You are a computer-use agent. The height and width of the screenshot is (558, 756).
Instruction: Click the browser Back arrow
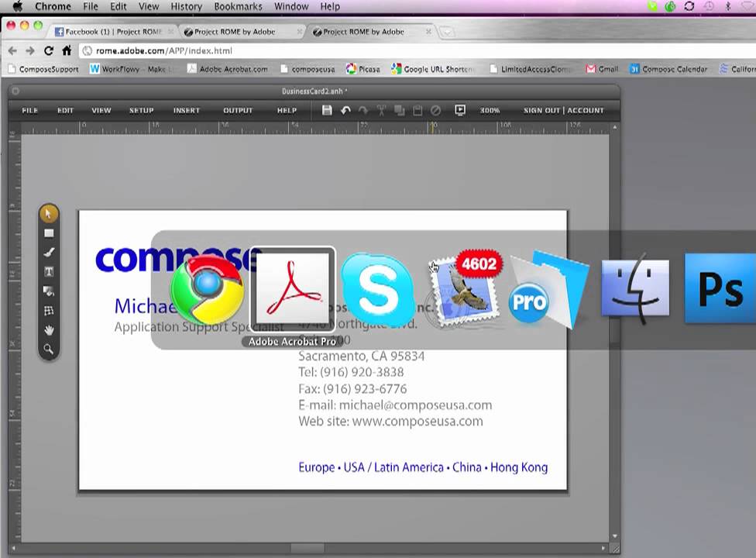coord(12,50)
